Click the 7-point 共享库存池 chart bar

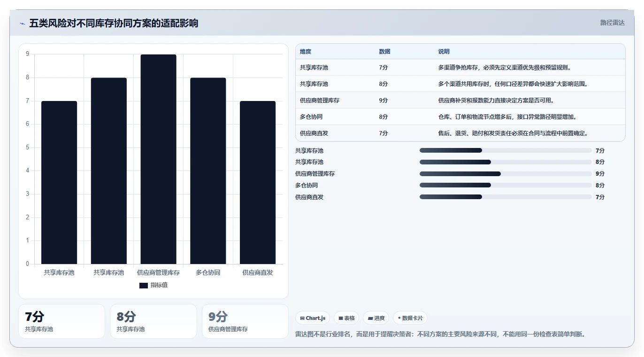pyautogui.click(x=59, y=183)
